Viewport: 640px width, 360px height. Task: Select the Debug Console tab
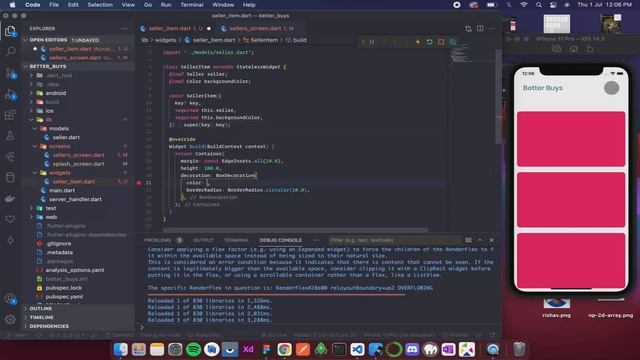pyautogui.click(x=280, y=240)
